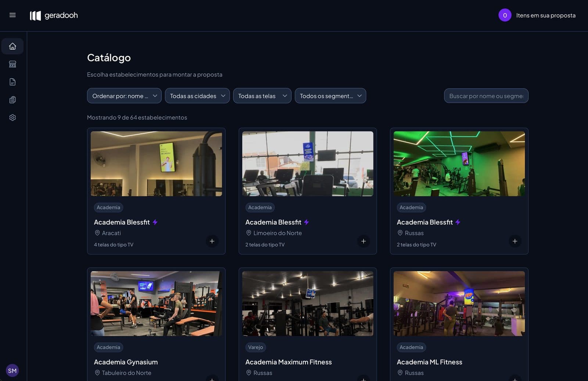This screenshot has width=588, height=381.
Task: Click the search by name field
Action: [x=486, y=96]
